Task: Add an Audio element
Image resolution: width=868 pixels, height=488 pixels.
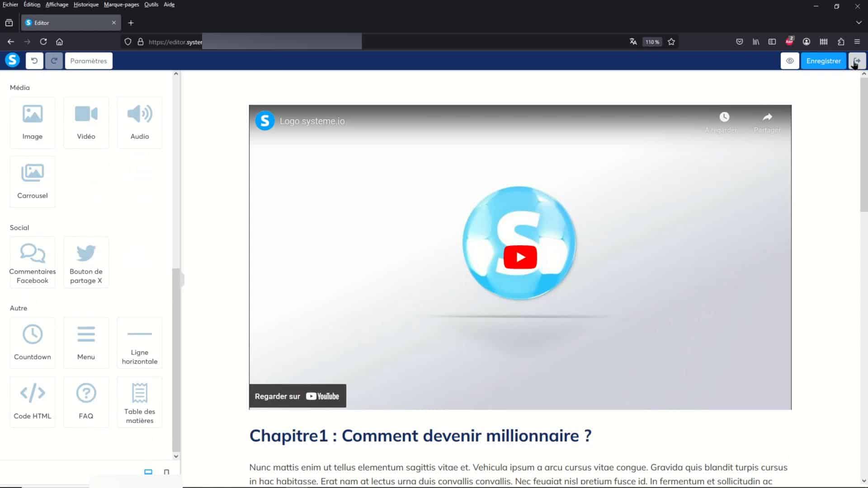Action: 140,122
